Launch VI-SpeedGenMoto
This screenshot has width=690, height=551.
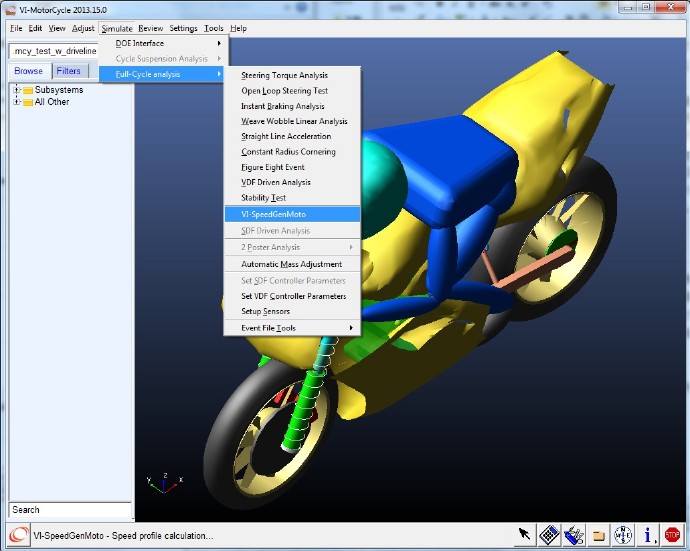pyautogui.click(x=292, y=214)
